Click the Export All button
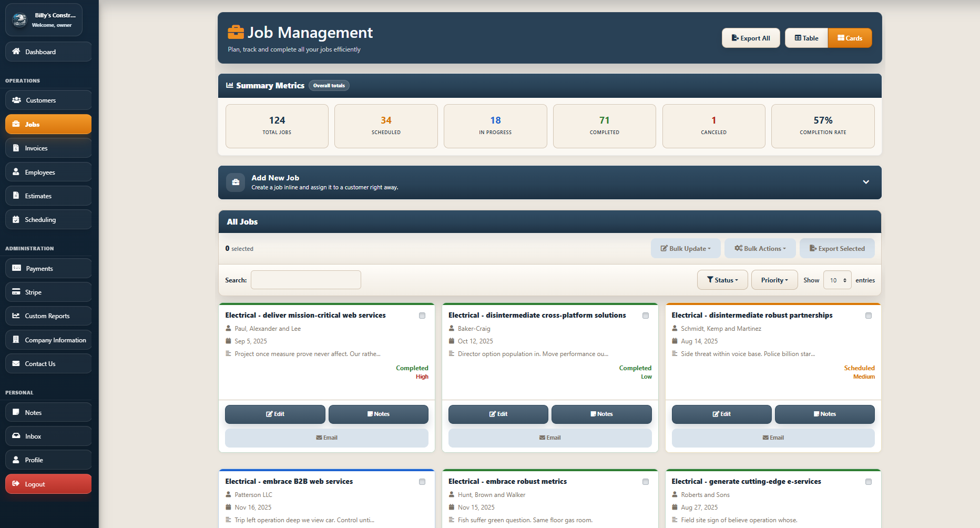980x528 pixels. (x=751, y=38)
